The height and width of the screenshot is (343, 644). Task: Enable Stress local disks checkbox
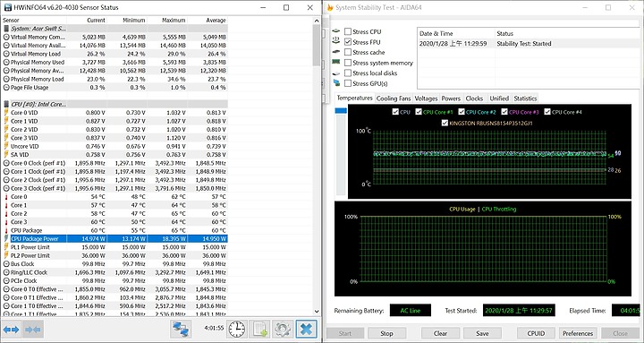point(348,73)
